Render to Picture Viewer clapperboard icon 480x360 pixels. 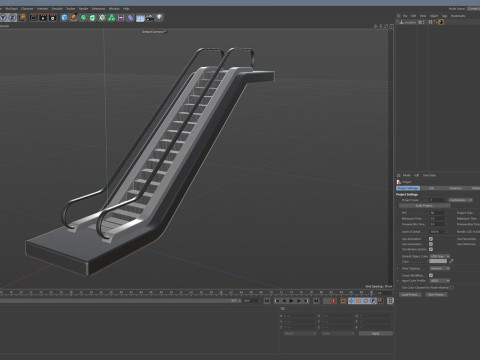point(43,17)
